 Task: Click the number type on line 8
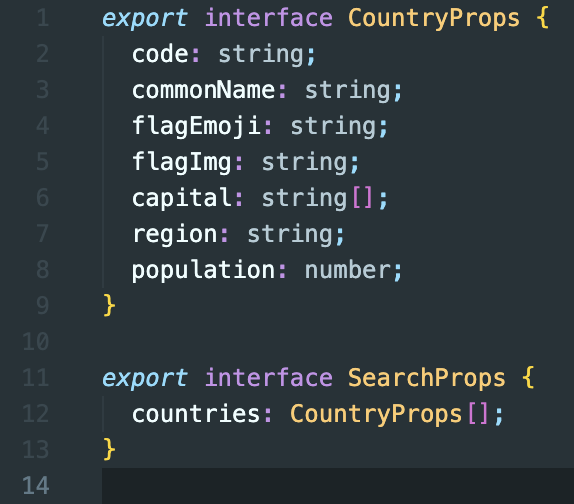coord(348,270)
